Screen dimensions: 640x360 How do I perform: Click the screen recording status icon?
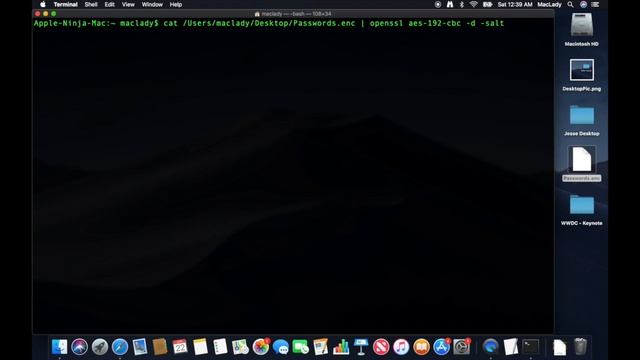(x=438, y=4)
